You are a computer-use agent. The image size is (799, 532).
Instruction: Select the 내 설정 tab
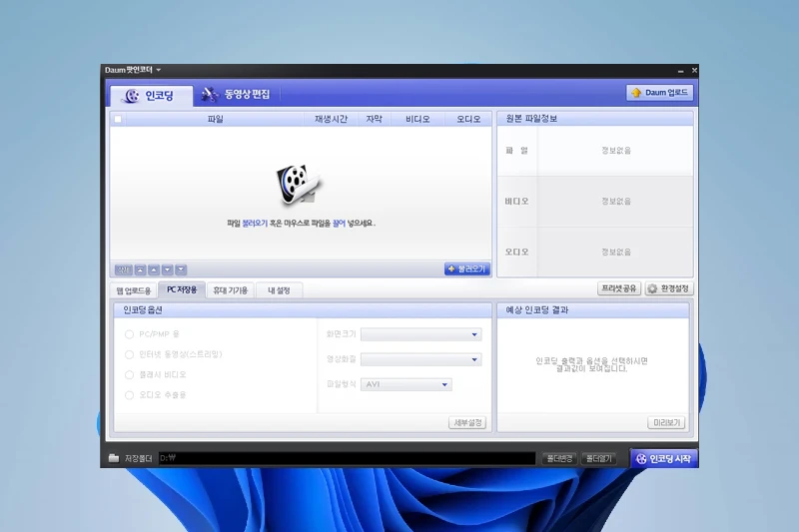click(280, 290)
